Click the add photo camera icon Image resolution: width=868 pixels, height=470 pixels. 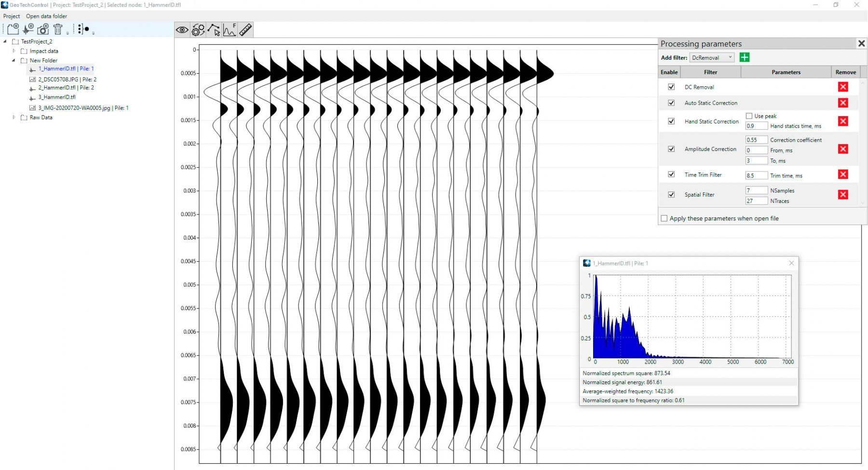[x=43, y=29]
